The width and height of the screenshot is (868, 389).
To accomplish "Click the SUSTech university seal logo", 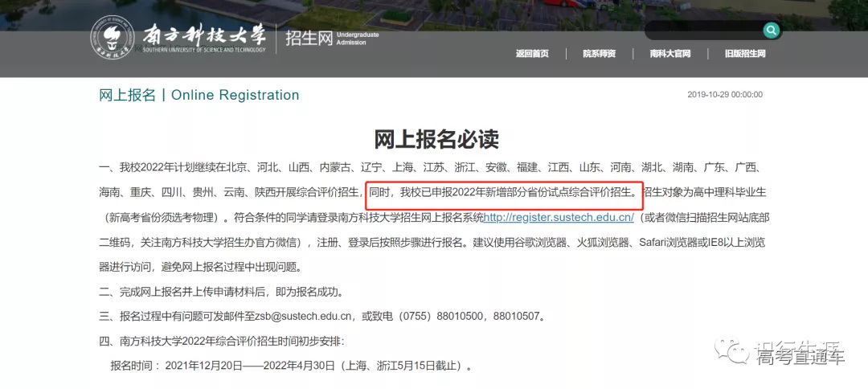I will [x=113, y=38].
